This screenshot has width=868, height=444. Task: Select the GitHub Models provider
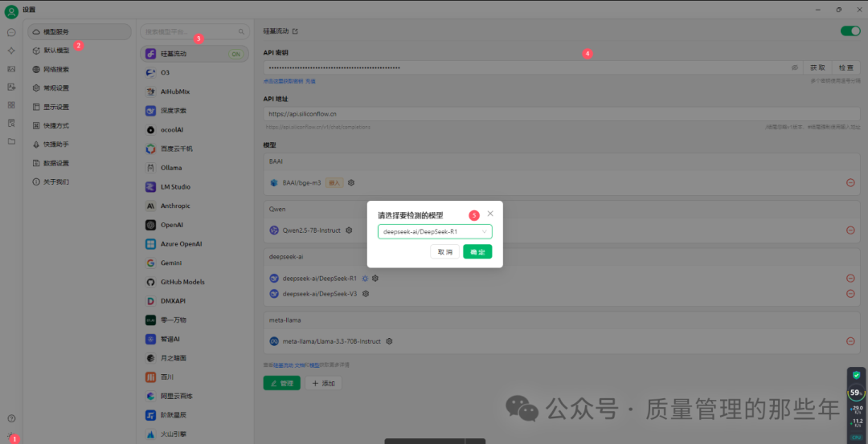point(194,282)
